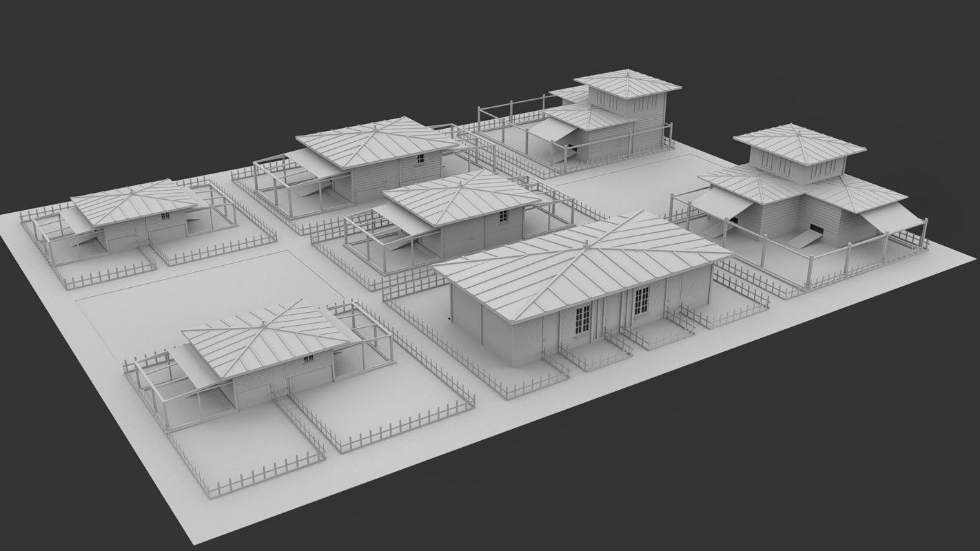This screenshot has height=551, width=980.
Task: Click the small window on the top-left house
Action: [165, 216]
